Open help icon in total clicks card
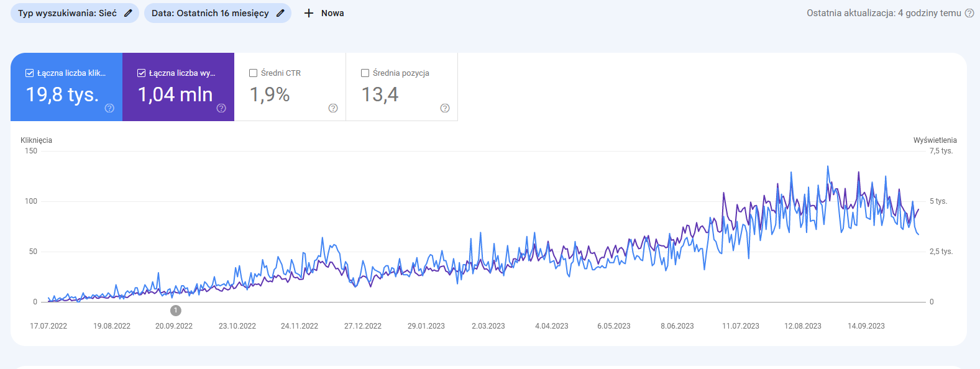The width and height of the screenshot is (980, 369). 109,108
